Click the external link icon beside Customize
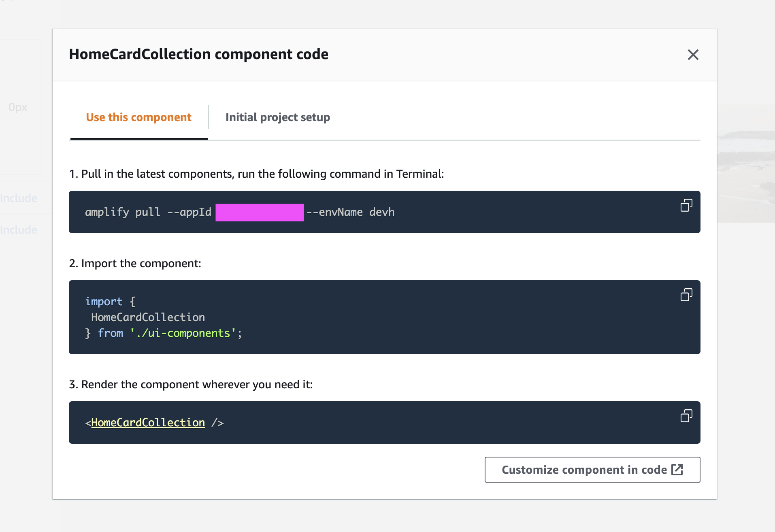The width and height of the screenshot is (775, 532). 677,470
